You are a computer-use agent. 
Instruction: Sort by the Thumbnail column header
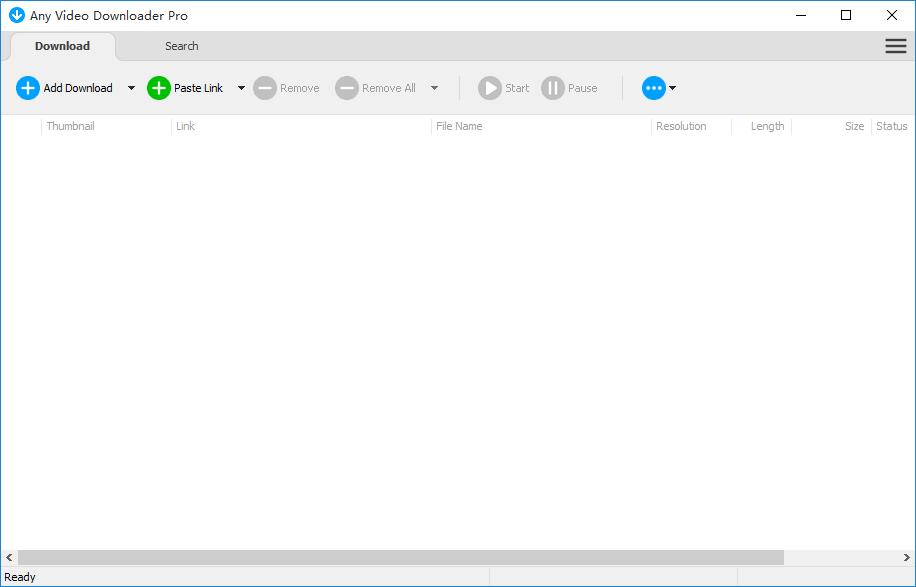71,126
